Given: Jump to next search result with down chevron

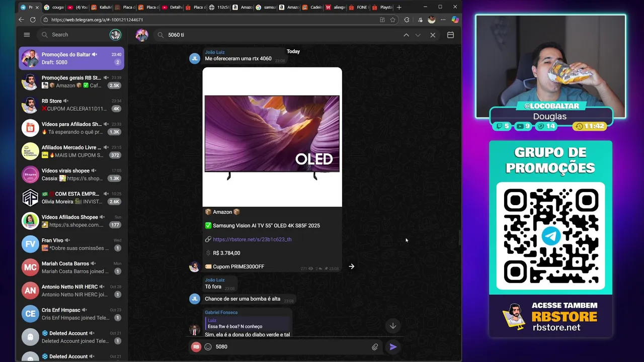Looking at the screenshot, I should click(x=418, y=35).
